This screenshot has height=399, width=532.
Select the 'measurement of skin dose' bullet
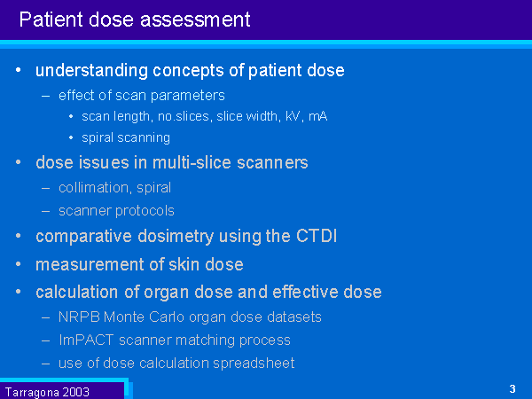tap(139, 264)
